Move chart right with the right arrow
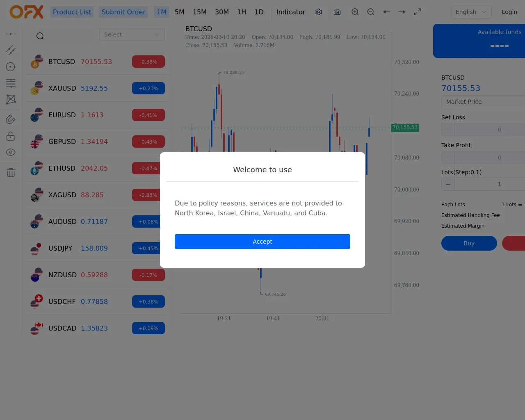525x420 pixels. coord(402,12)
